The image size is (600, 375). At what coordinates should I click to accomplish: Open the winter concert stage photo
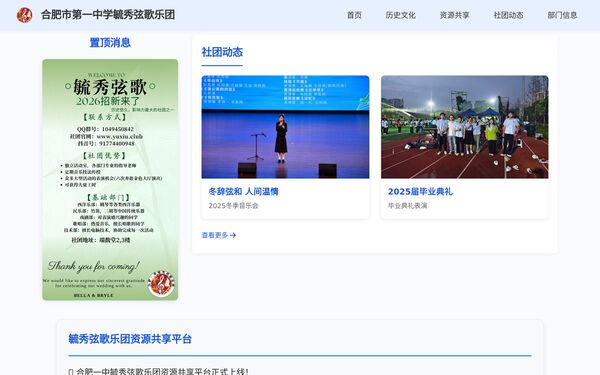(285, 127)
